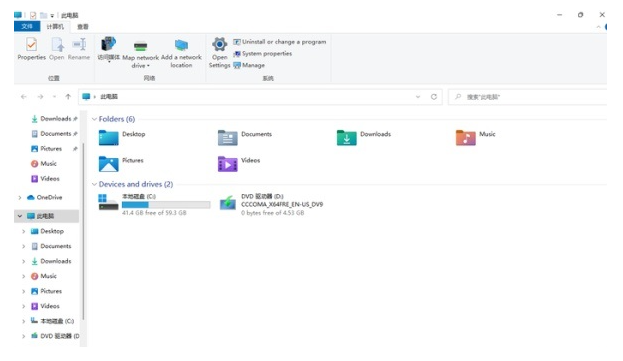The width and height of the screenshot is (623, 361).
Task: Expand Desktop under 此电脑
Action: pos(23,231)
